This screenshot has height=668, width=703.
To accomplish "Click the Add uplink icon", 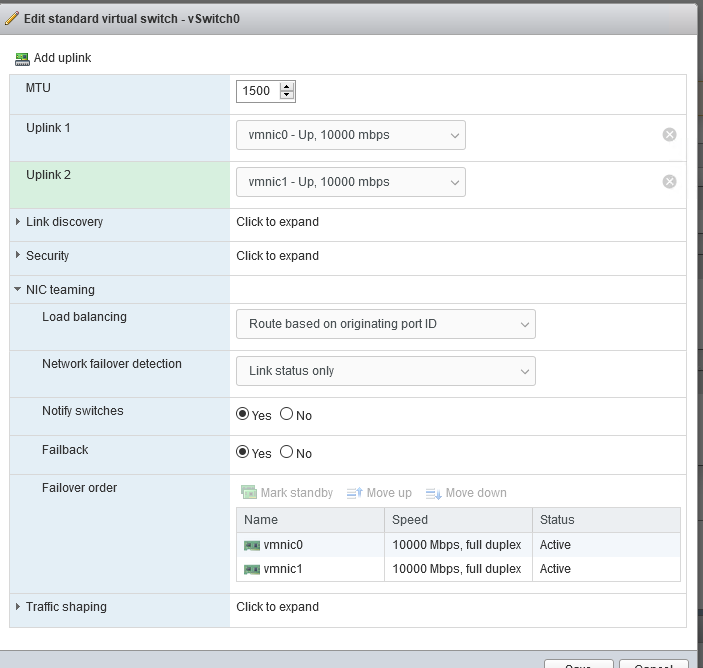I will (x=22, y=59).
